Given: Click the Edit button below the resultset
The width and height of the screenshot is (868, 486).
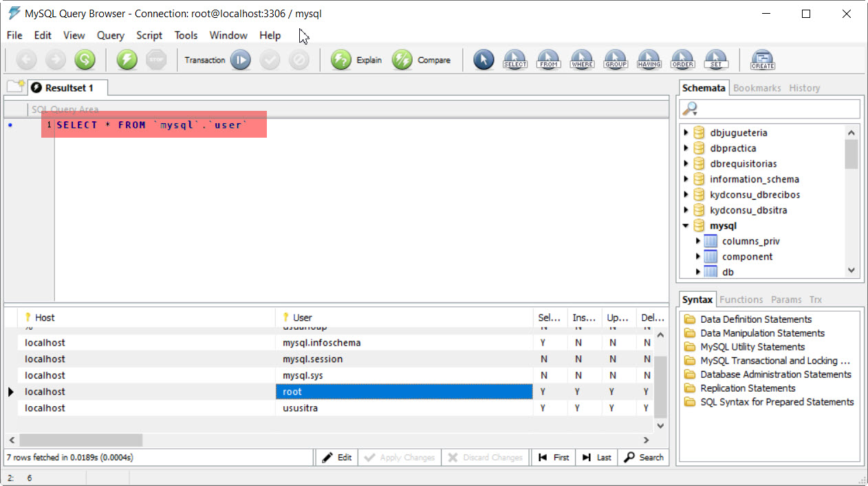Looking at the screenshot, I should point(337,457).
